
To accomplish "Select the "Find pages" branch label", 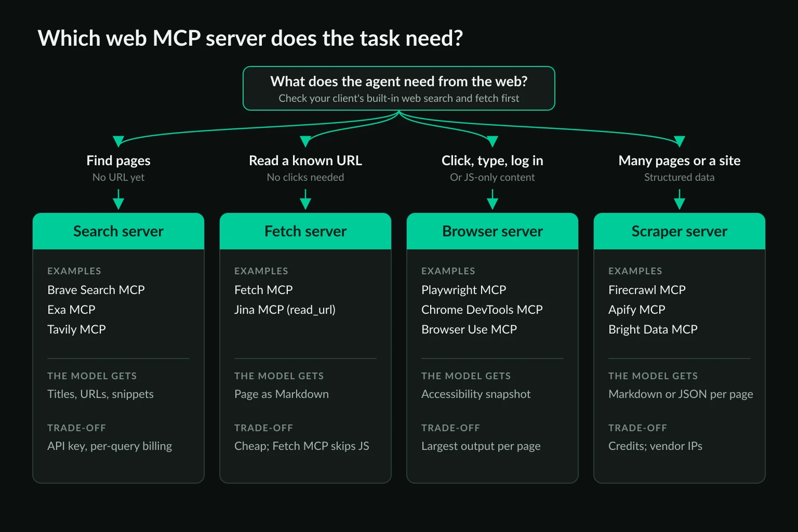I will 118,161.
